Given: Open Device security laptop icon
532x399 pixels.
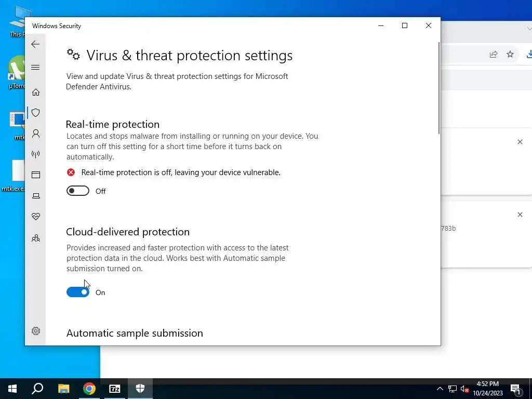Looking at the screenshot, I should pyautogui.click(x=36, y=196).
